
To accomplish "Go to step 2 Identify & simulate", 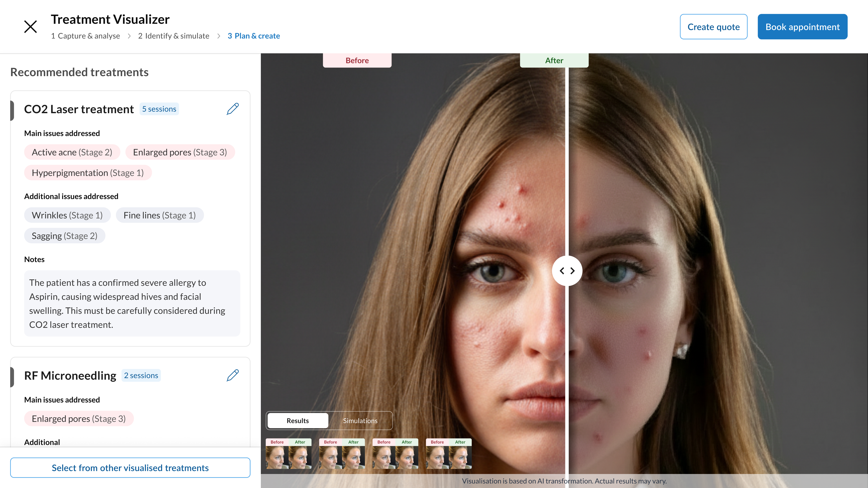I will (174, 36).
